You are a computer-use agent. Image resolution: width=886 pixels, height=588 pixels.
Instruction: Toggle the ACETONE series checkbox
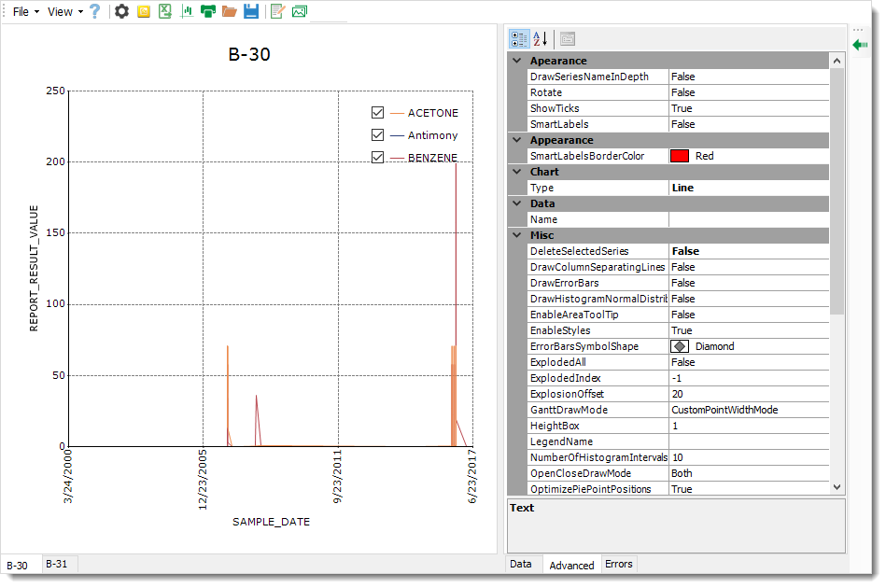(377, 112)
